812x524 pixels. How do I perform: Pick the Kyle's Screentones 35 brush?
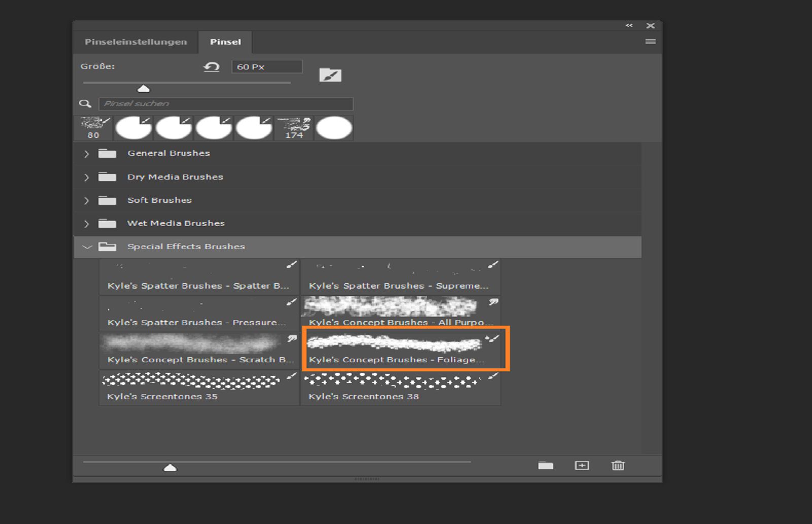point(199,388)
